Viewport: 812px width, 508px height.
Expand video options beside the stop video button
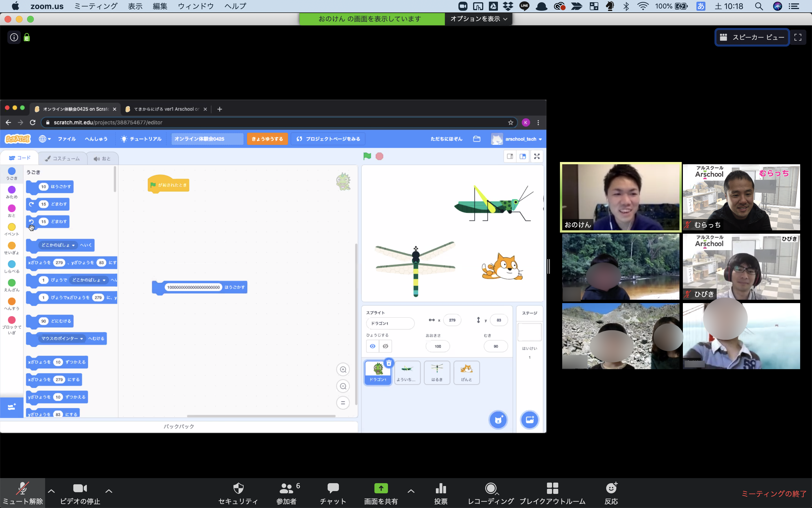pos(109,491)
